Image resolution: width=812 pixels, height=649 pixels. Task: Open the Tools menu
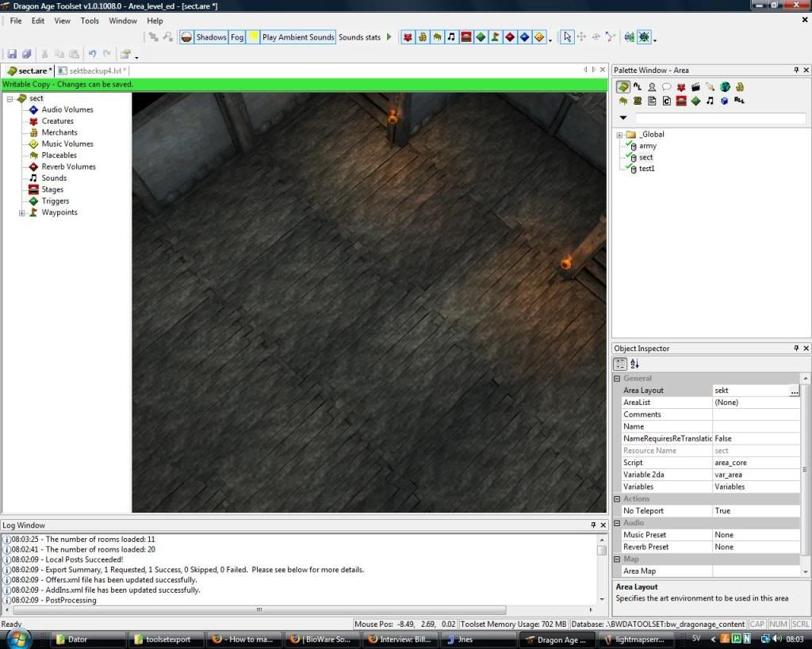click(x=90, y=21)
